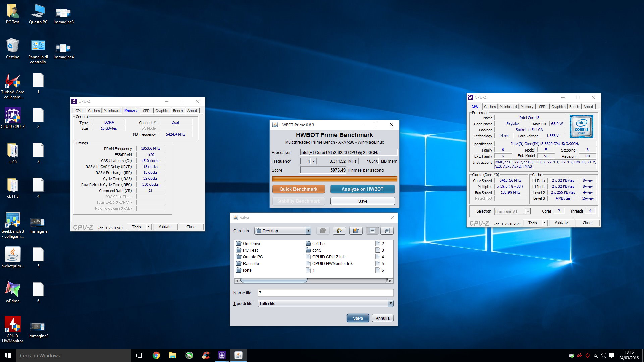Click the Salva button
Screen dimensions: 644x362
pyautogui.click(x=358, y=318)
